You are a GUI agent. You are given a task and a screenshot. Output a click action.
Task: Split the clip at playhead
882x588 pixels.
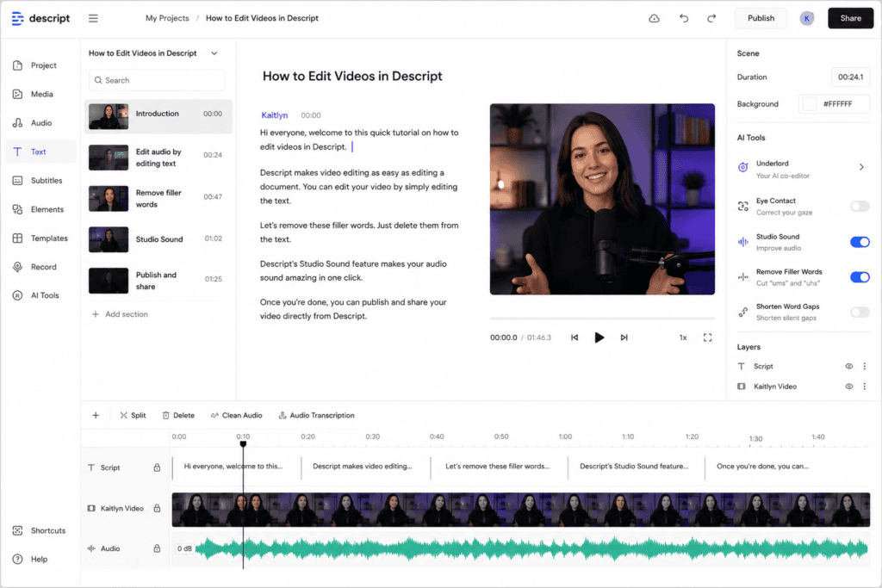(133, 416)
